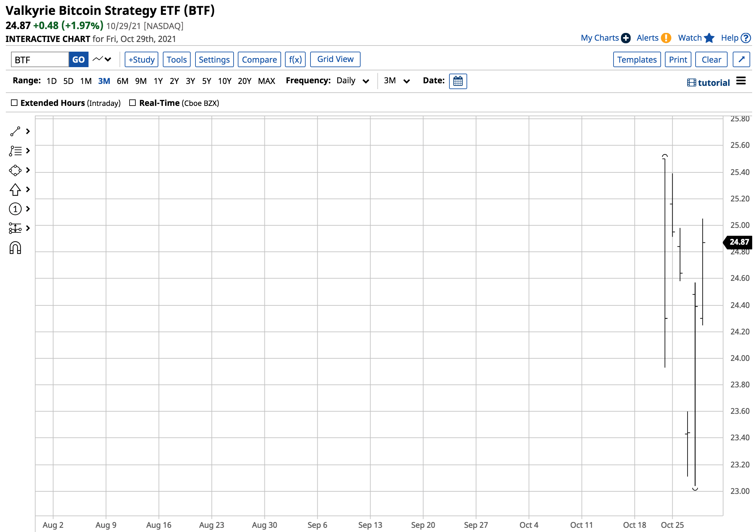The image size is (756, 532).
Task: Click the Compare button
Action: (259, 59)
